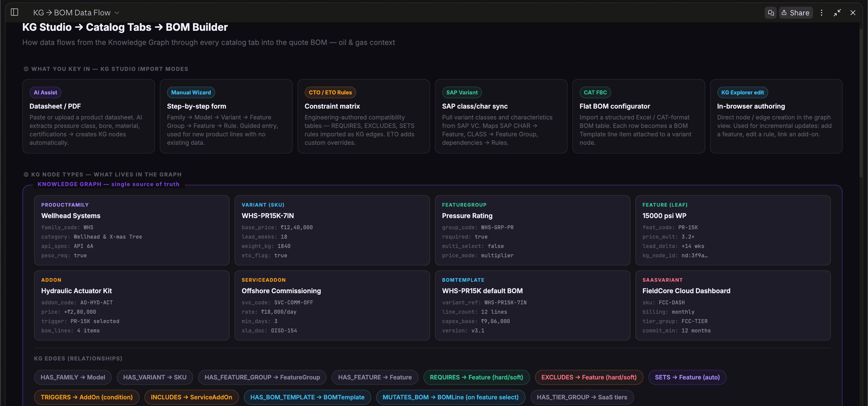Select the KG Explorer edit badge
This screenshot has height=406, width=868.
pyautogui.click(x=742, y=92)
